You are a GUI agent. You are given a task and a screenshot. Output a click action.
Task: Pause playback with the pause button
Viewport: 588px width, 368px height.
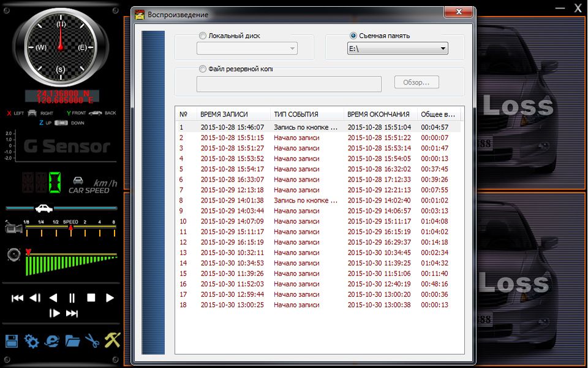(x=72, y=298)
